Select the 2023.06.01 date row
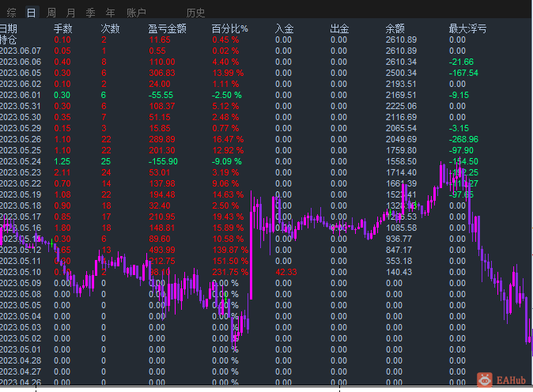 20,95
